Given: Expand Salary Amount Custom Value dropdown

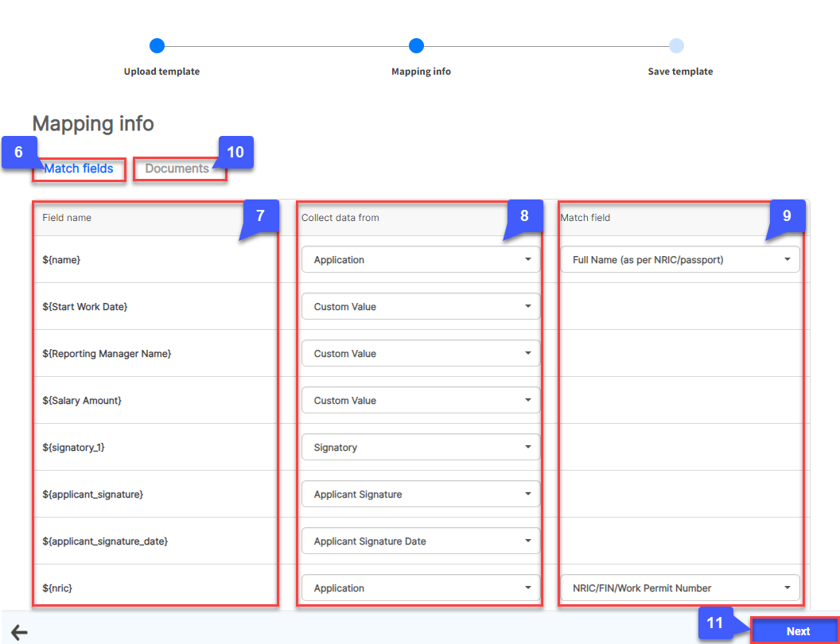Looking at the screenshot, I should click(x=420, y=401).
